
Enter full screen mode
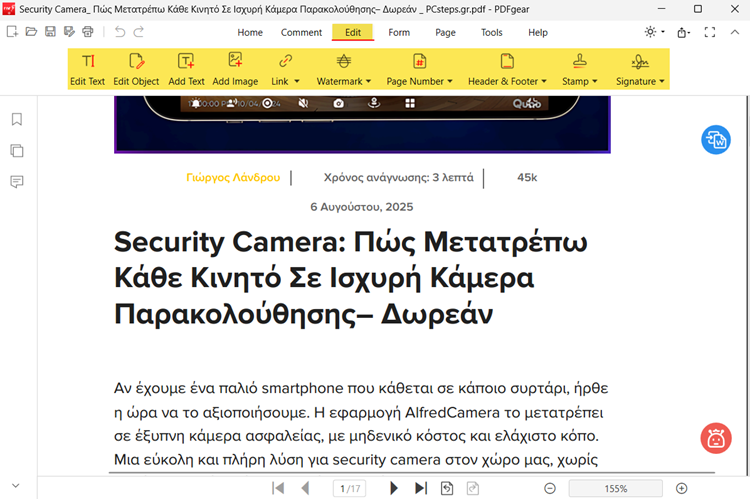point(710,32)
